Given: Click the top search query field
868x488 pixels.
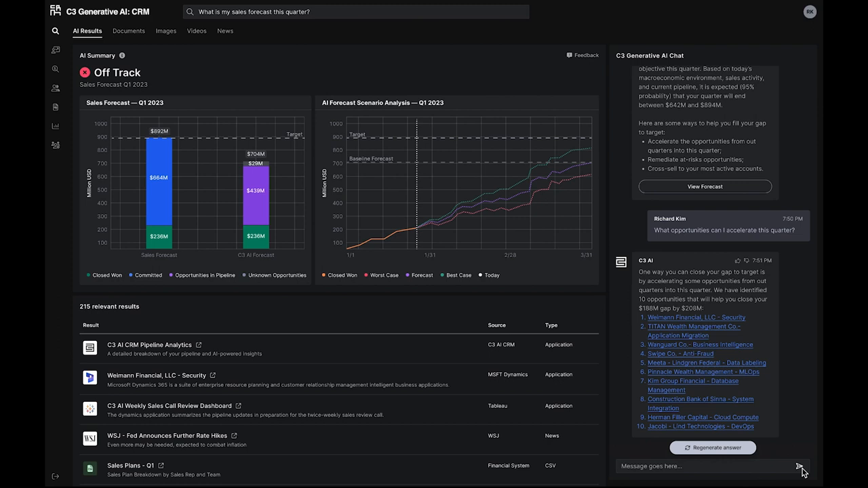Looking at the screenshot, I should pyautogui.click(x=356, y=12).
